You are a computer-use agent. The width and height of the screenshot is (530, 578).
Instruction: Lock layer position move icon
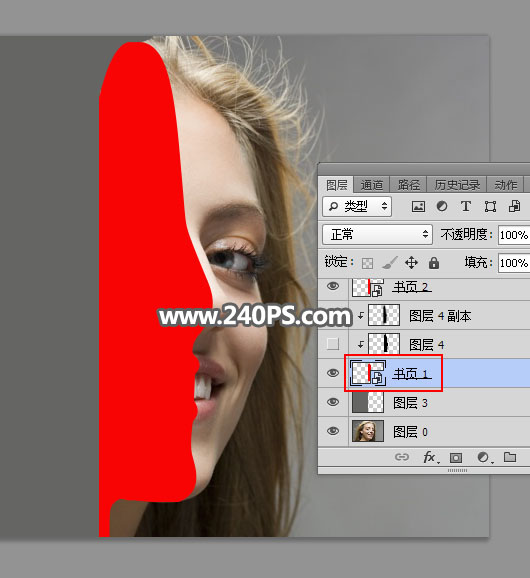point(411,263)
